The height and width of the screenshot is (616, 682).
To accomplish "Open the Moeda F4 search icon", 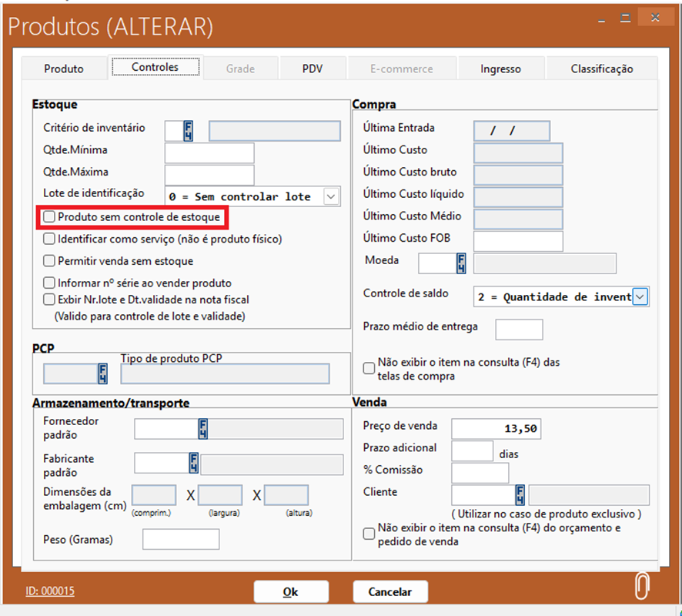I will click(462, 264).
